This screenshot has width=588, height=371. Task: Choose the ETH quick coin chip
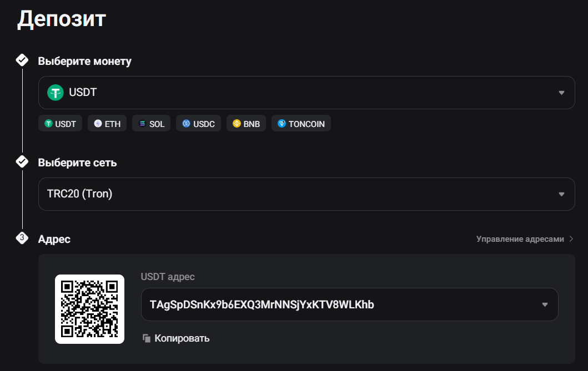[x=107, y=124]
